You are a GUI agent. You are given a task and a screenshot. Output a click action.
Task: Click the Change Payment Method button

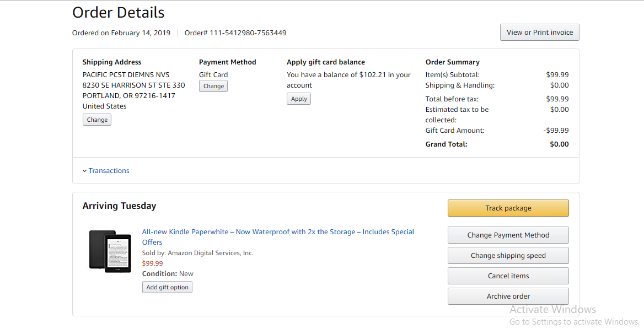point(508,235)
